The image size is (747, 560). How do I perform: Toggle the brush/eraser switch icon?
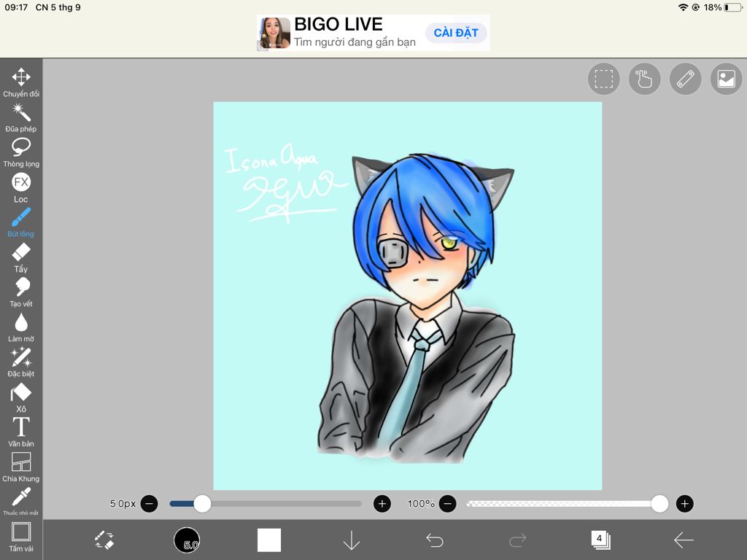(x=104, y=540)
